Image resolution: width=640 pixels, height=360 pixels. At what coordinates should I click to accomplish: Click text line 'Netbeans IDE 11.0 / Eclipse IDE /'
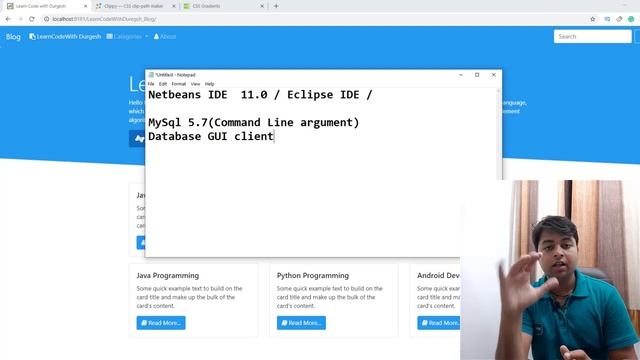[x=260, y=95]
